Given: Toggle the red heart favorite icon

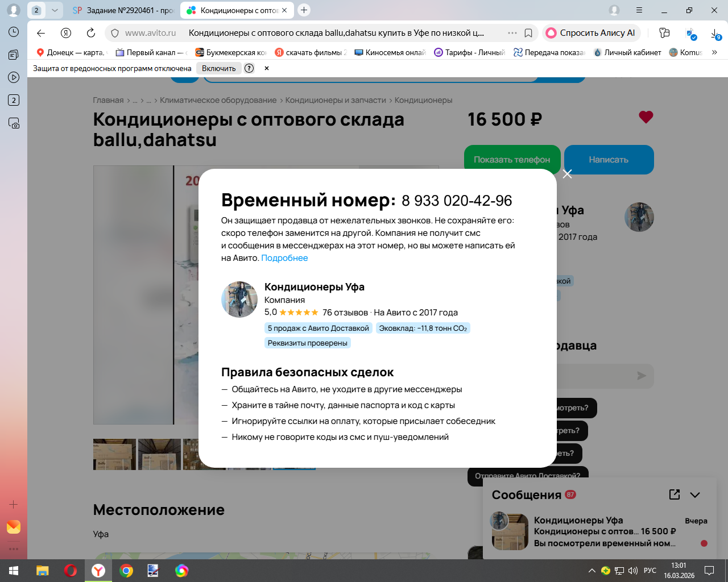Looking at the screenshot, I should click(646, 117).
